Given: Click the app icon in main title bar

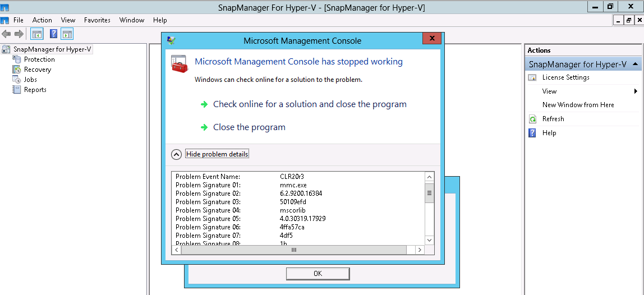Looking at the screenshot, I should 4,7.
